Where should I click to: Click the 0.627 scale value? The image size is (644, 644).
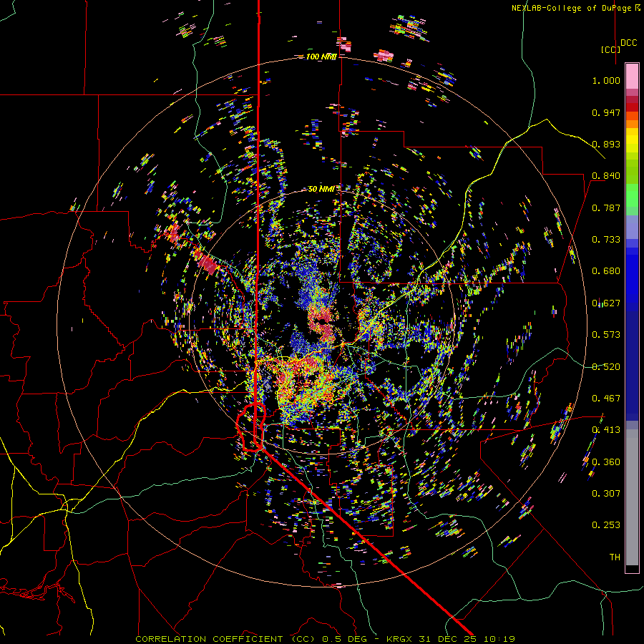pyautogui.click(x=606, y=303)
